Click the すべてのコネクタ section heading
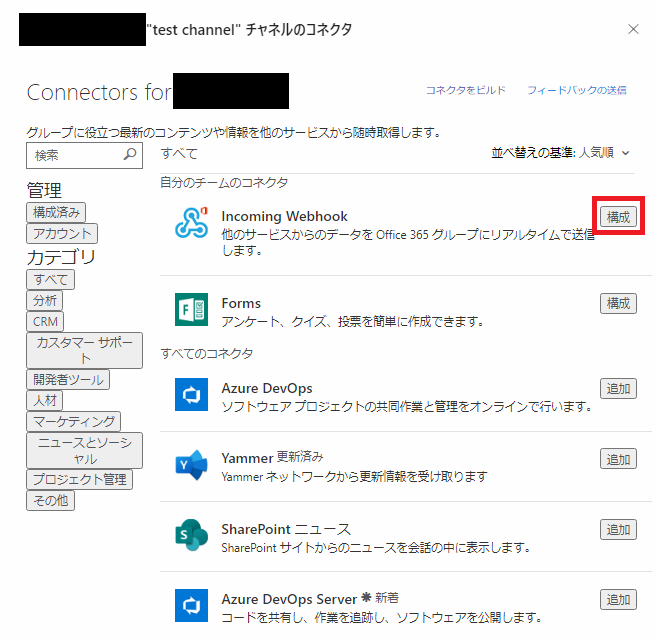Image resolution: width=656 pixels, height=640 pixels. (x=207, y=354)
